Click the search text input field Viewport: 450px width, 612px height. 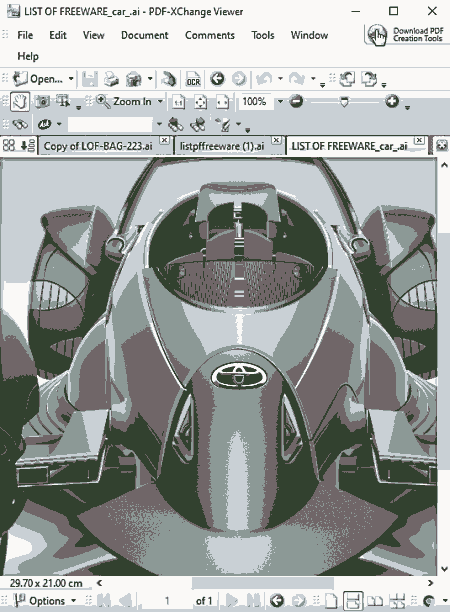click(110, 125)
